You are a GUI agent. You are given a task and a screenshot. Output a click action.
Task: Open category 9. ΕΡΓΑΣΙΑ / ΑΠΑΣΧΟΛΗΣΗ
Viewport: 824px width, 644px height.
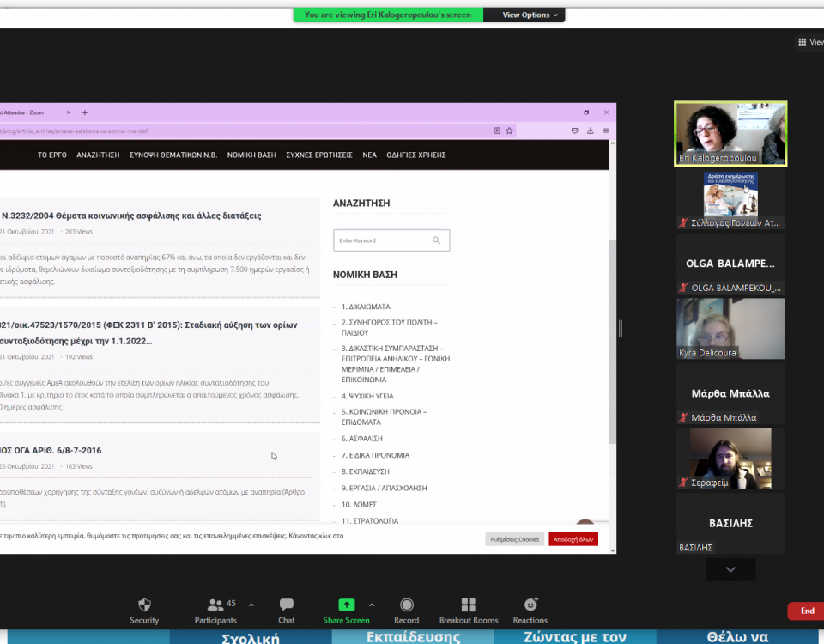click(x=385, y=488)
